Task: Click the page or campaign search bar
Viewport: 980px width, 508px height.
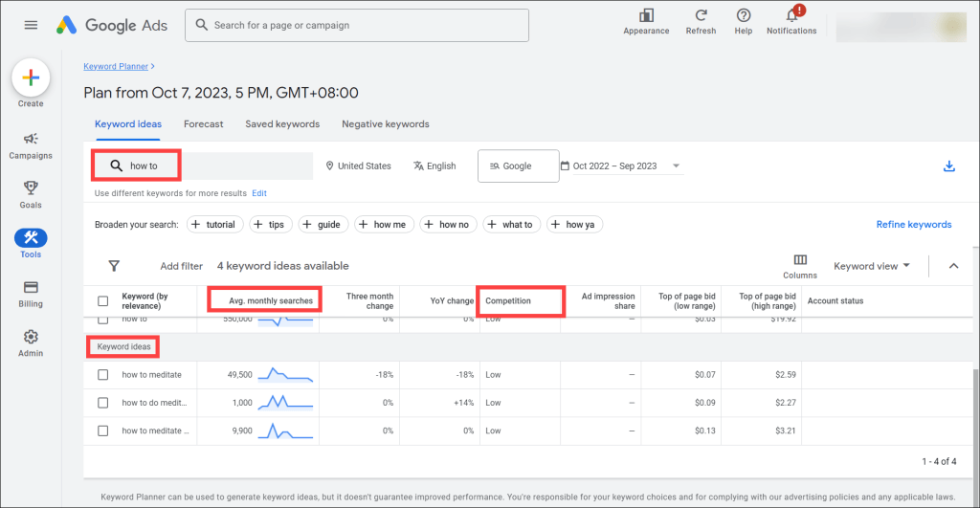Action: [357, 25]
